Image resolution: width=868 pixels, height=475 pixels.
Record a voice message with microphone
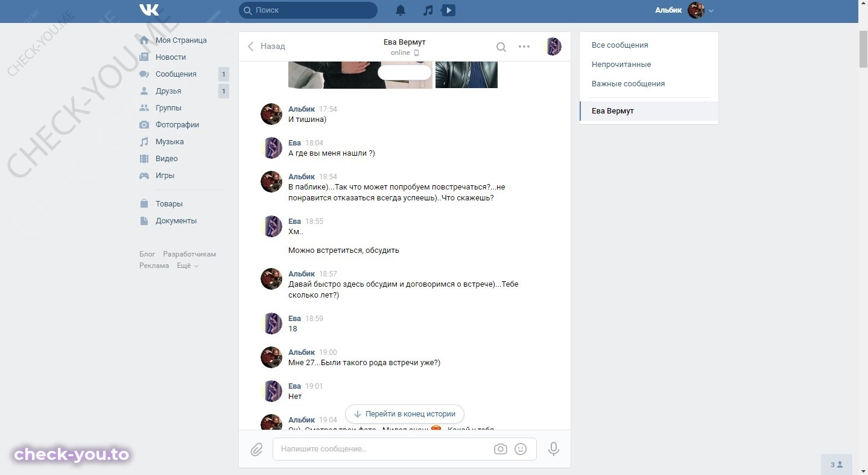(554, 449)
